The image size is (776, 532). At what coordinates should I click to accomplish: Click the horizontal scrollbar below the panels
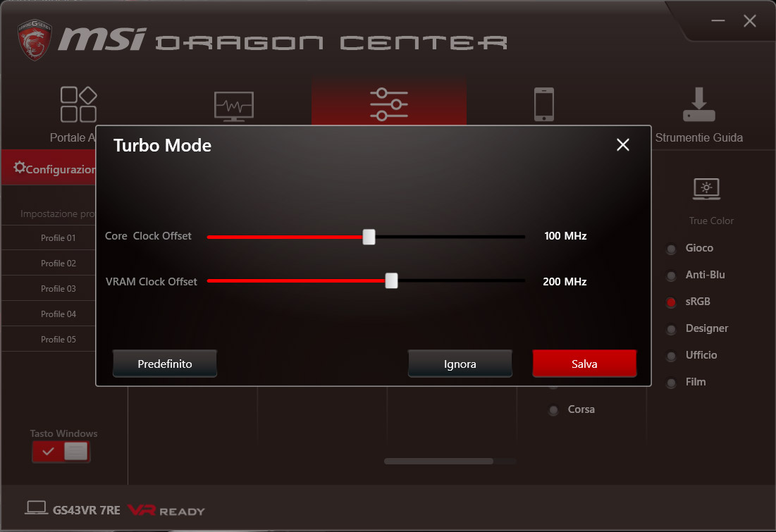438,462
